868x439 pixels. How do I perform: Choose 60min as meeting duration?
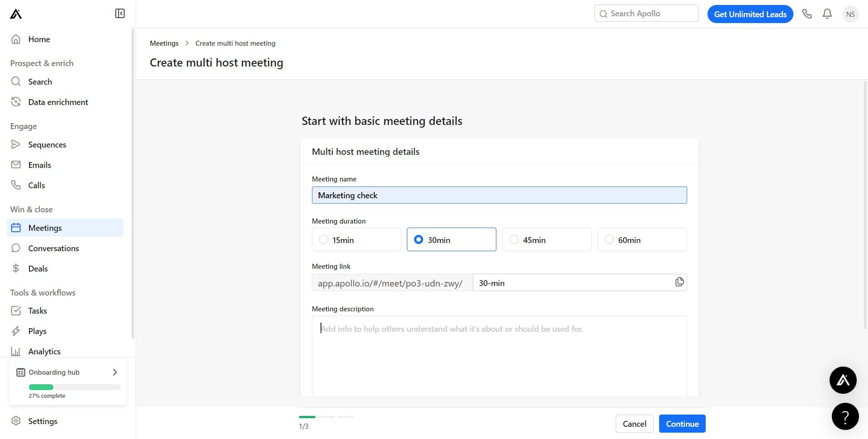coord(609,239)
